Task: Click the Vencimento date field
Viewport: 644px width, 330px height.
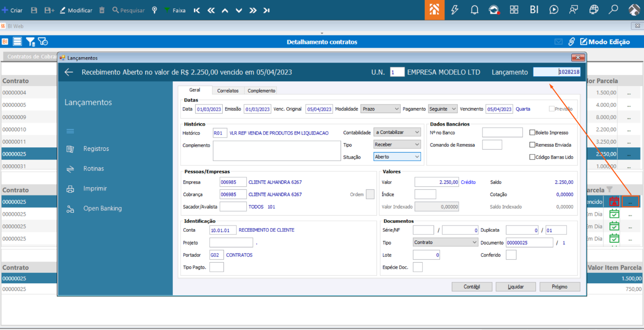Action: [499, 109]
